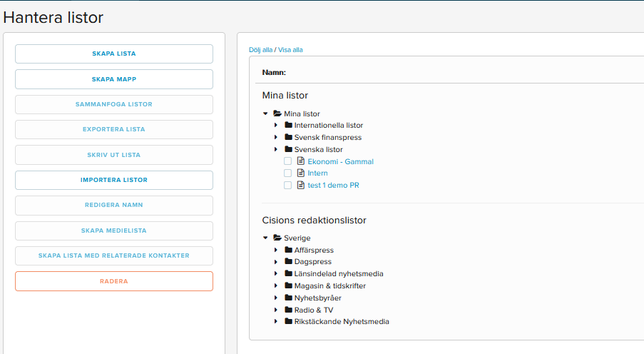Tick the test 1 demo PR checkbox
Viewport: 644px width, 354px height.
pos(287,185)
